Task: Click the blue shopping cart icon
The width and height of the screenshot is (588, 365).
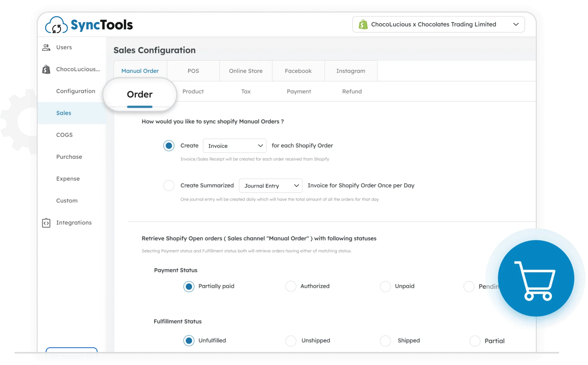Action: 535,278
